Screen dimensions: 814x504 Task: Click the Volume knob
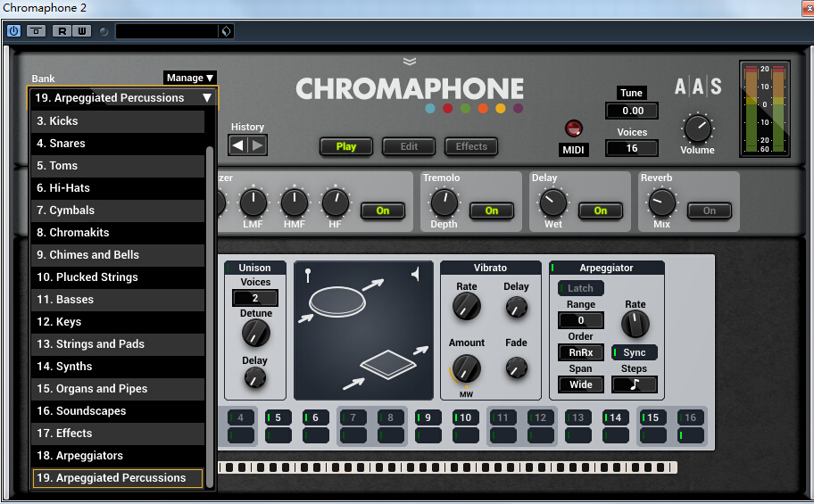[698, 128]
